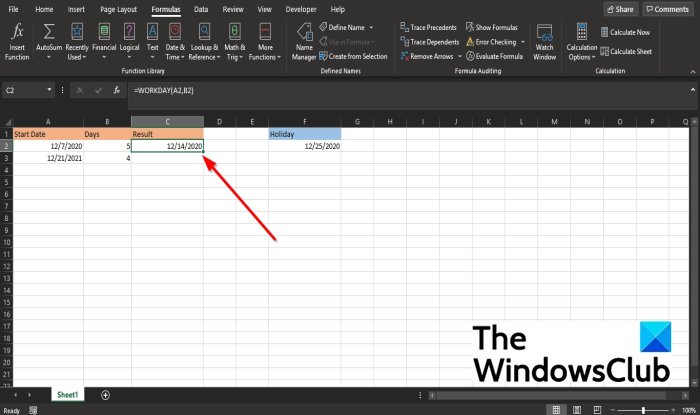Click the Share button
Screen dimensions: 700x415
point(621,9)
